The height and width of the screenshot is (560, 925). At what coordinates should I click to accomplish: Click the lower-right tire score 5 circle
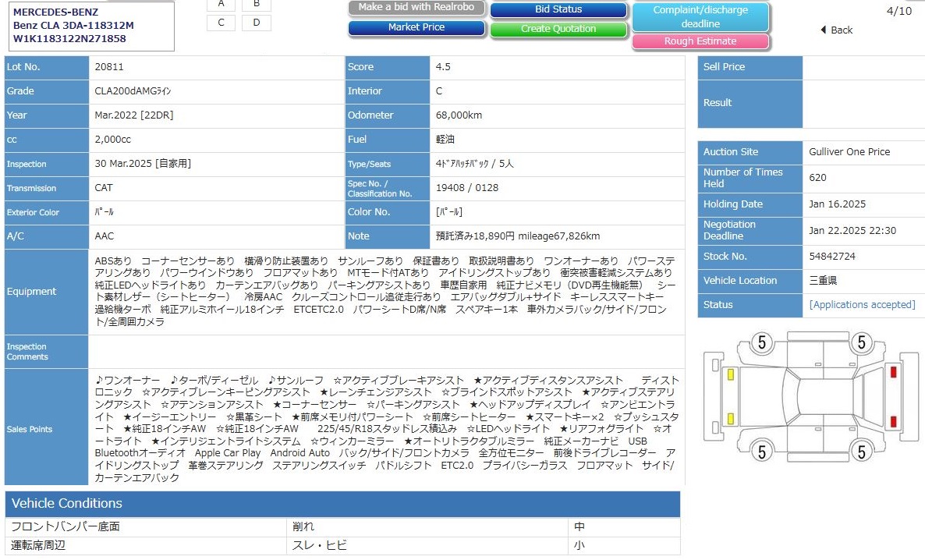tap(861, 450)
